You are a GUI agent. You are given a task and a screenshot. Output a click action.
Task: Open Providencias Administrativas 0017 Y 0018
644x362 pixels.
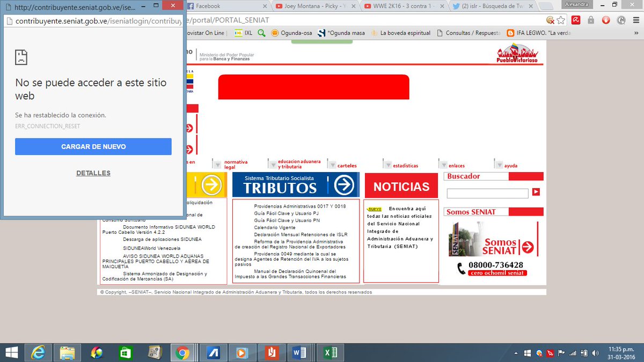tap(300, 206)
